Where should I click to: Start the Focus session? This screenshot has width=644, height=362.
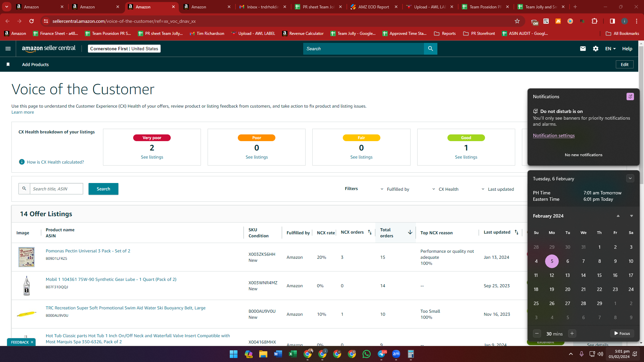pyautogui.click(x=622, y=334)
